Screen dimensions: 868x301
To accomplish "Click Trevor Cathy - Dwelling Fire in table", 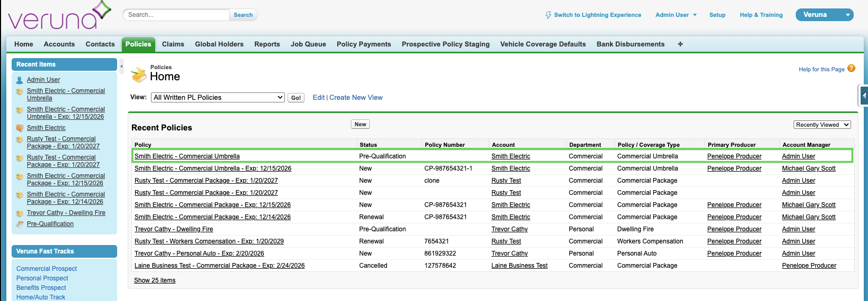I will [x=174, y=229].
